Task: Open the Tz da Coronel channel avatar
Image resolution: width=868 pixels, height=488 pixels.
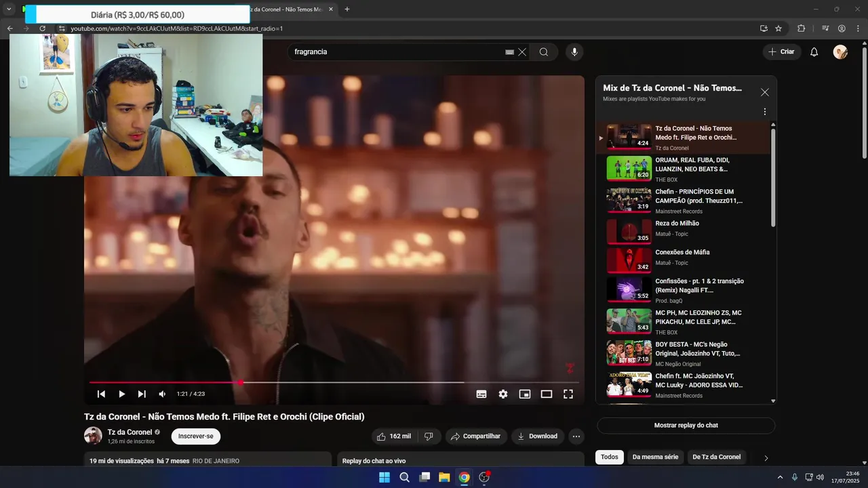Action: point(93,436)
